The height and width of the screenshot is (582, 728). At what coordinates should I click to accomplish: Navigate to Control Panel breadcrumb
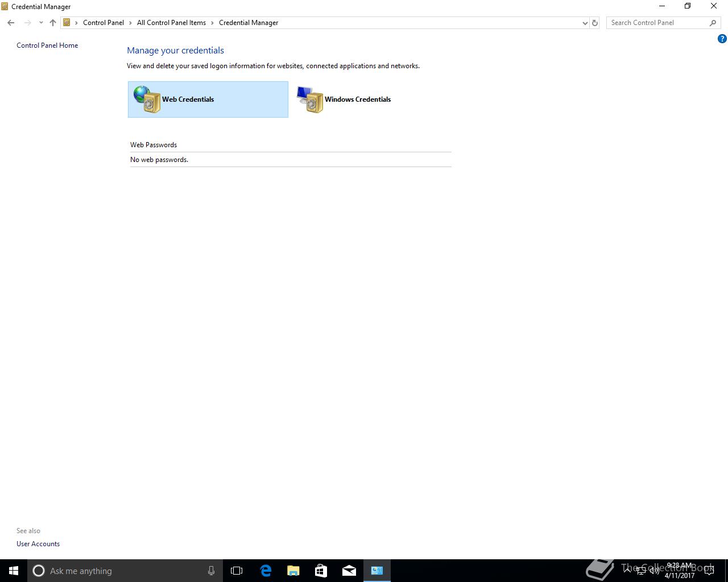point(104,23)
